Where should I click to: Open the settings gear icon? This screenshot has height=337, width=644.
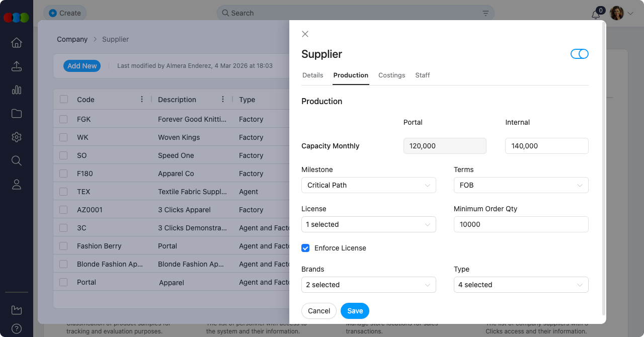(x=17, y=137)
